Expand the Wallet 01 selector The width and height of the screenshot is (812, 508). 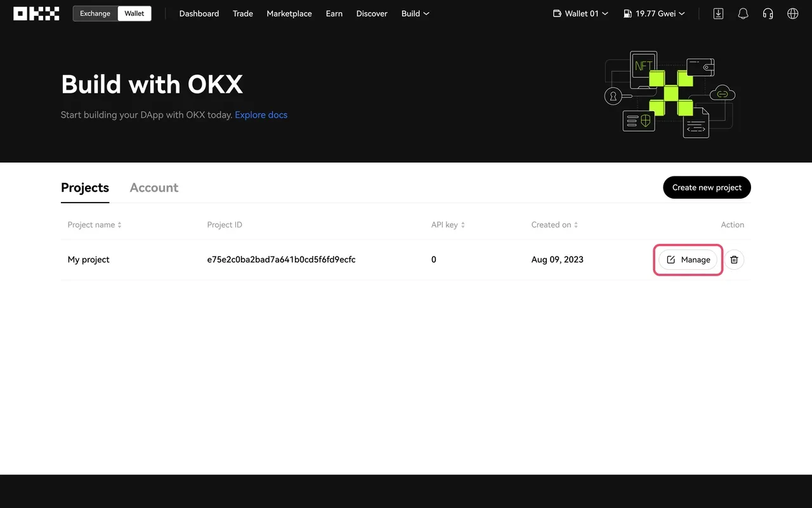click(x=580, y=13)
